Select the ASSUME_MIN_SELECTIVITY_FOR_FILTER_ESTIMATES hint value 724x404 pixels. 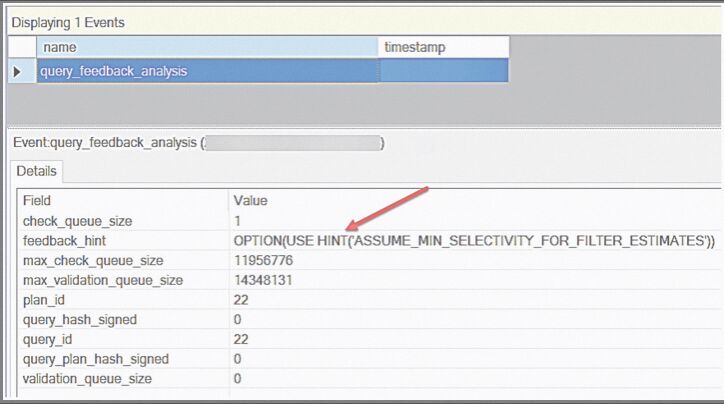(x=474, y=241)
